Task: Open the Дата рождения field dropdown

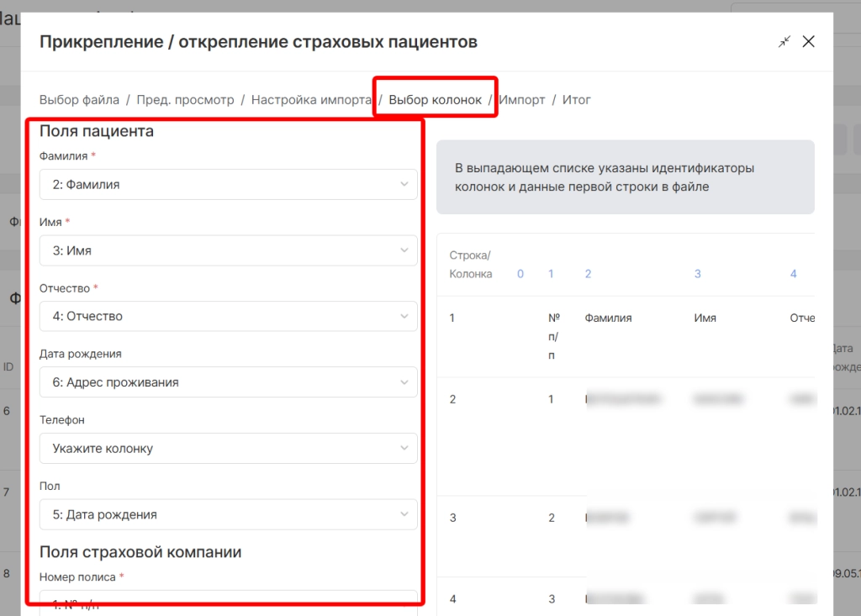Action: (228, 382)
